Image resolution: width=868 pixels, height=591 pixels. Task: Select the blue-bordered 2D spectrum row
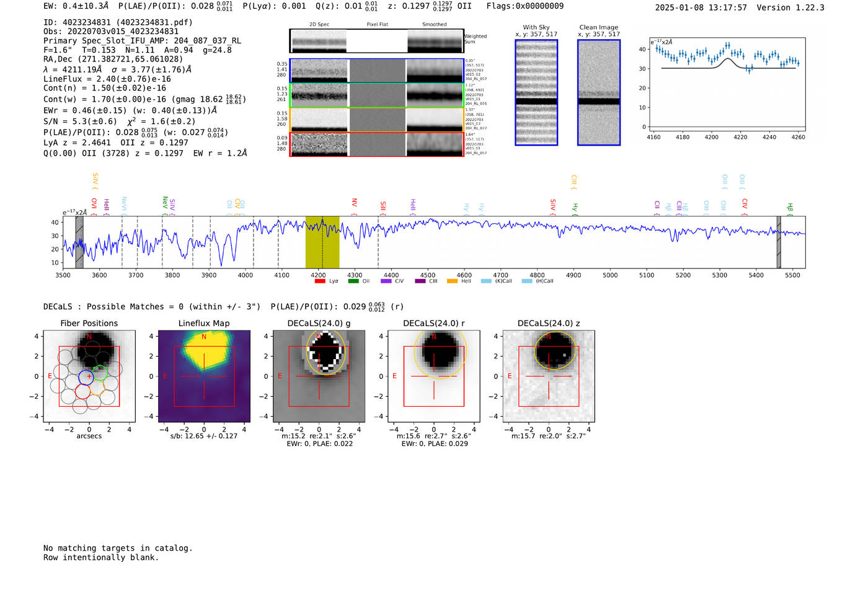coord(377,71)
